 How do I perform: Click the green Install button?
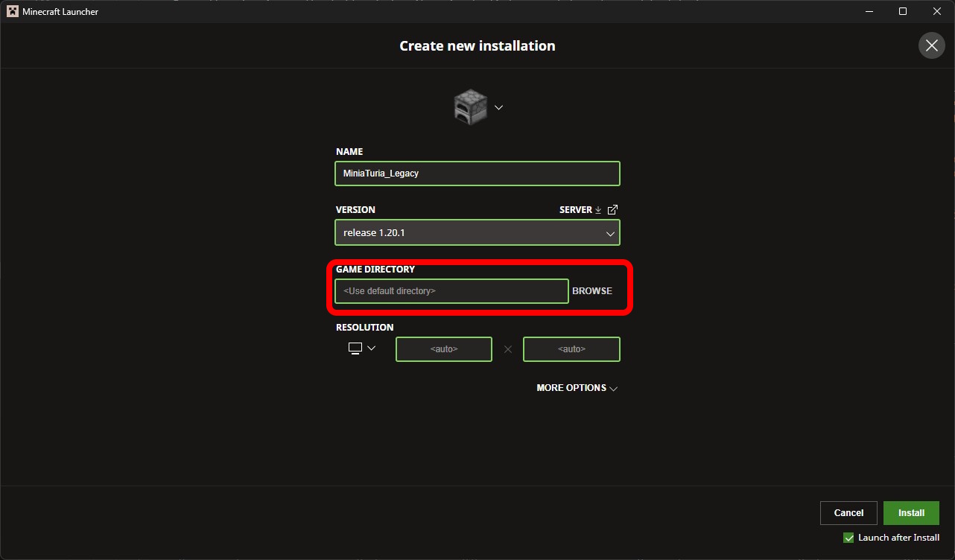click(x=911, y=513)
